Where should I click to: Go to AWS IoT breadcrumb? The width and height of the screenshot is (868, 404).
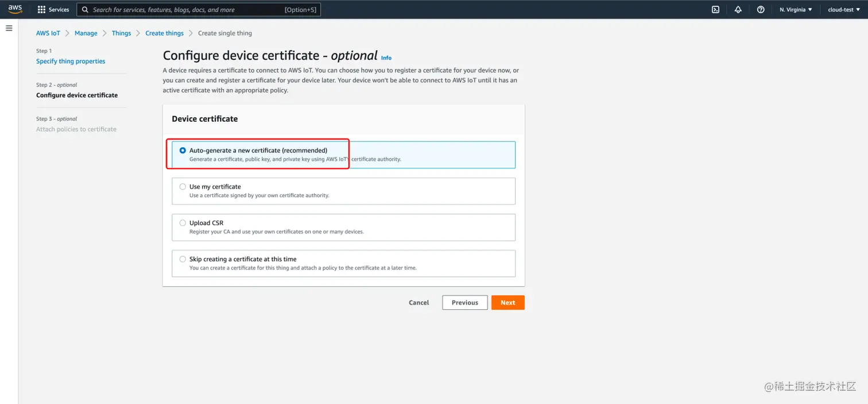click(x=48, y=33)
